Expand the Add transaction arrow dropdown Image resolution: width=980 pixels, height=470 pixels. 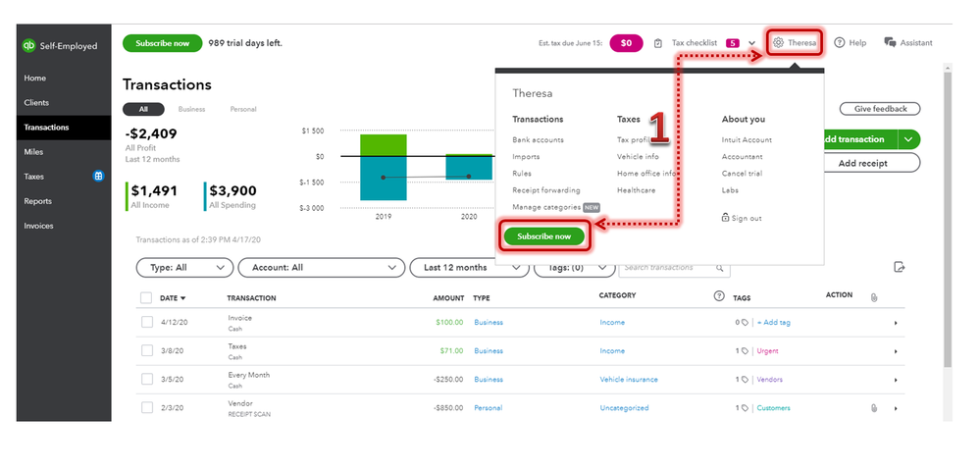point(908,139)
